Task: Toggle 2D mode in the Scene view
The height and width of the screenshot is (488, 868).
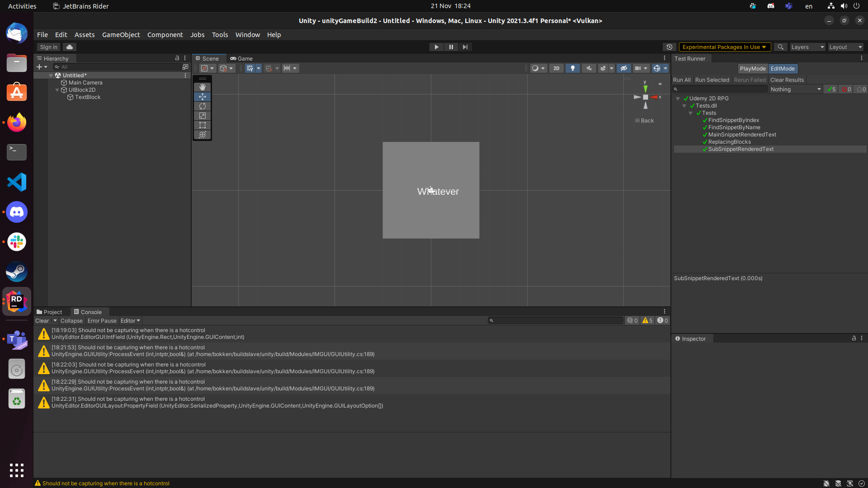Action: (x=556, y=68)
